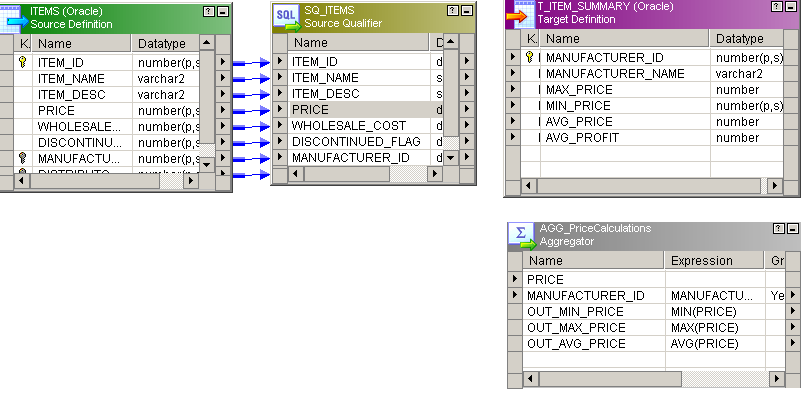Viewport: 803px width, 394px height.
Task: Click output port arrow of ITEM_NAME in ITEMS
Action: pos(223,78)
